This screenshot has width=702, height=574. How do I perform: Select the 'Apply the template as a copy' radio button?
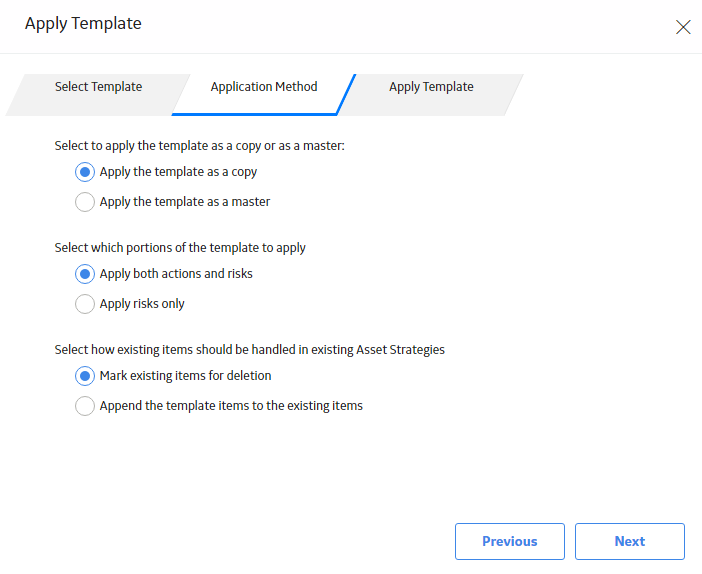click(85, 172)
